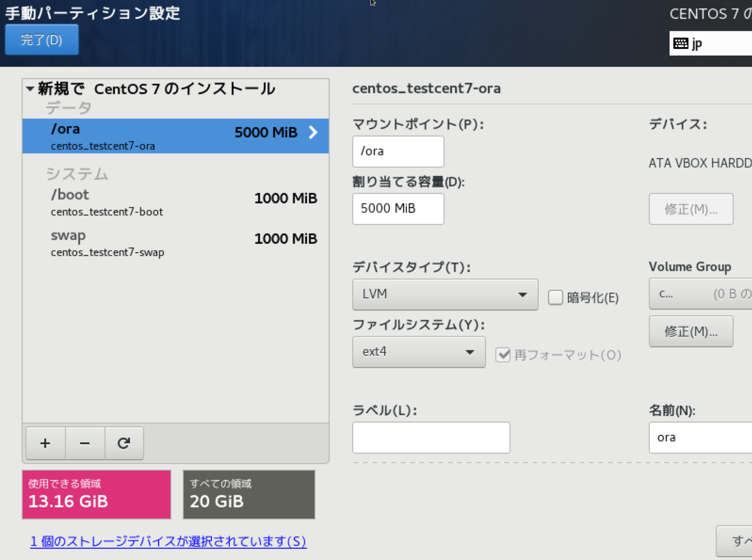Click the ラベル(L) input field
The height and width of the screenshot is (560, 752).
pyautogui.click(x=431, y=437)
